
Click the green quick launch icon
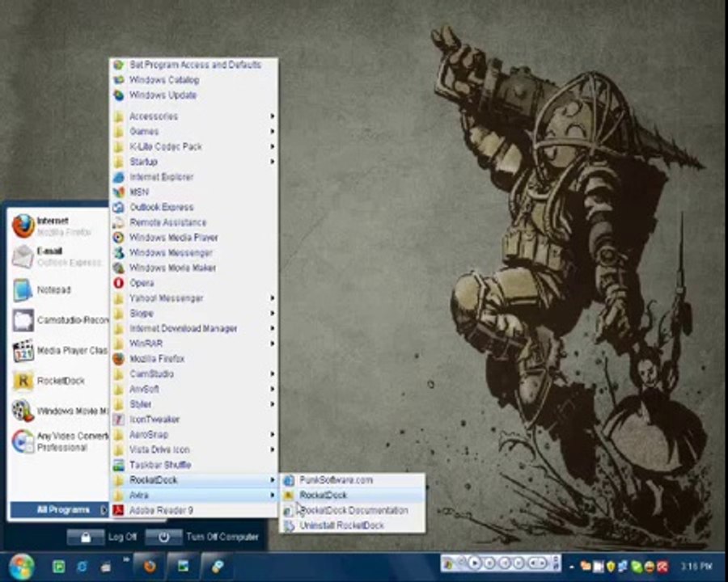59,567
